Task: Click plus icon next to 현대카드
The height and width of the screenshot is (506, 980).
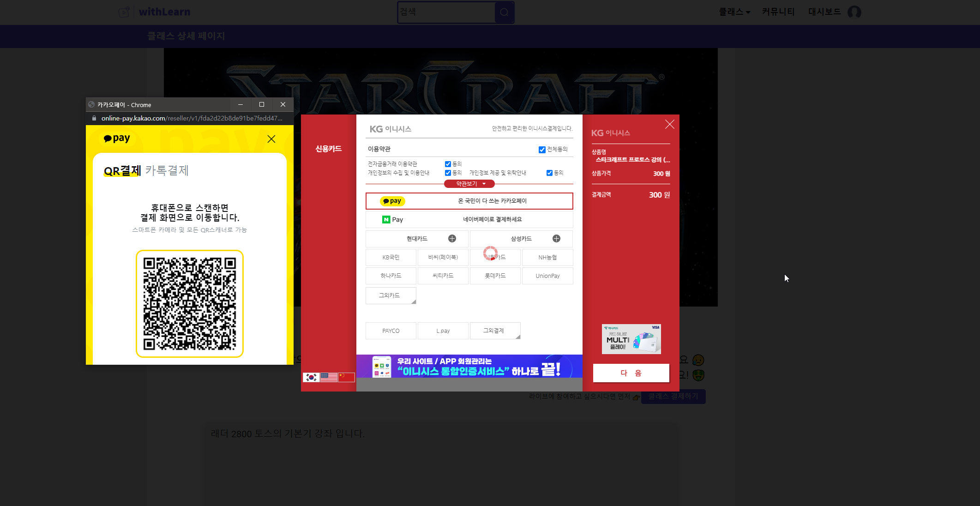Action: tap(452, 239)
